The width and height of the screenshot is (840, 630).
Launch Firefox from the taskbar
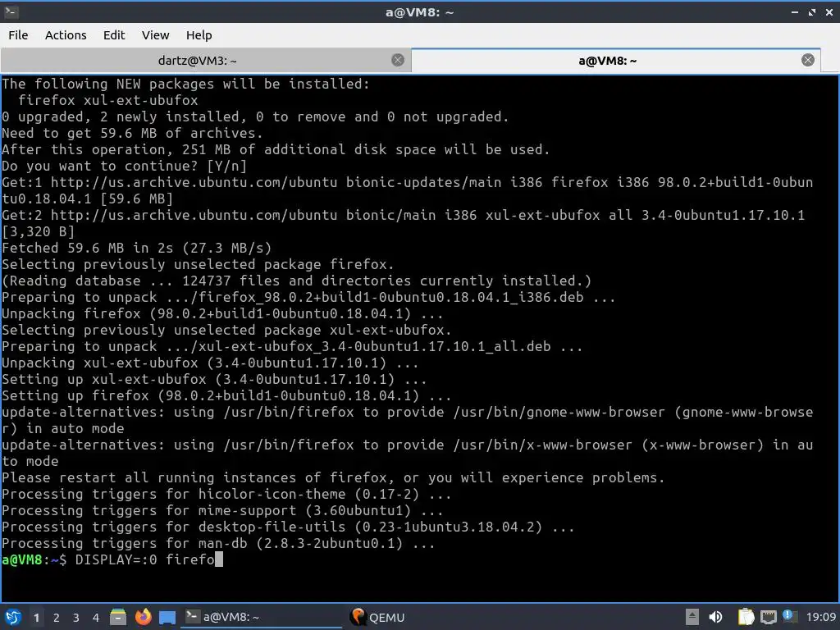(x=143, y=617)
